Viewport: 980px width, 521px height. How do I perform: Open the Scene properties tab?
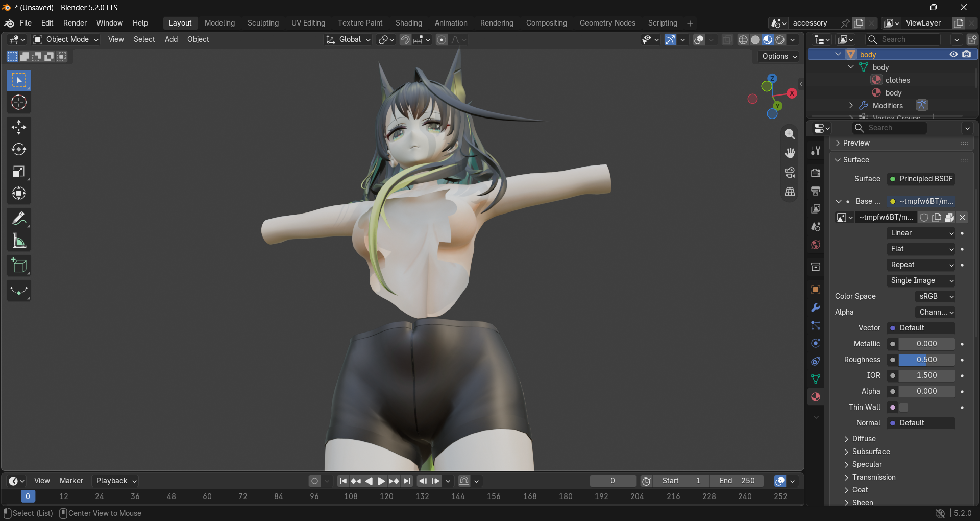click(x=816, y=227)
